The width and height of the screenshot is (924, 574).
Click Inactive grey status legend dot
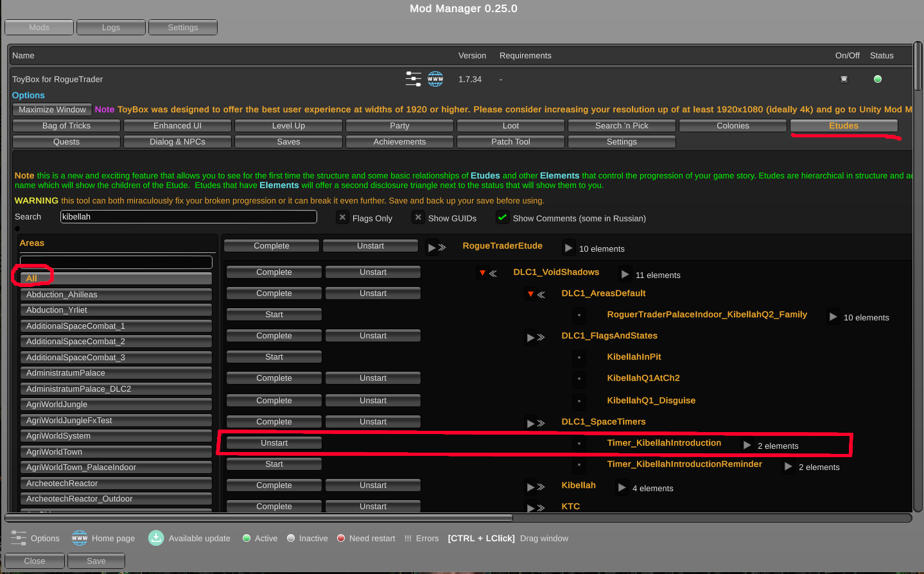[291, 538]
